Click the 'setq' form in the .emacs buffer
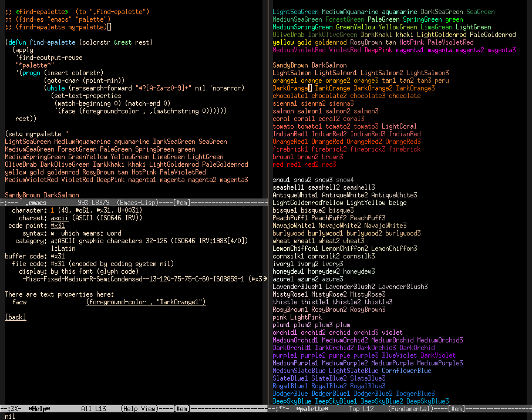Viewport: 532px width, 420px height. pyautogui.click(x=15, y=134)
